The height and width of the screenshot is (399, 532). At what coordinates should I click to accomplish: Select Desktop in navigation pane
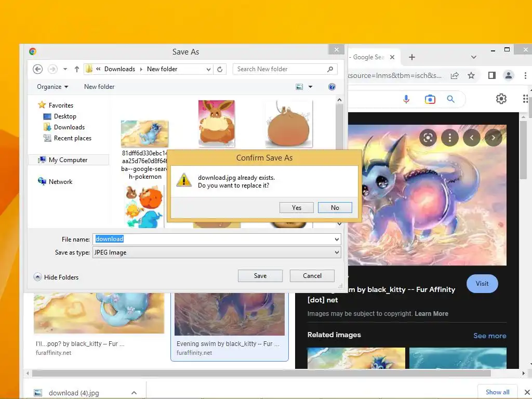pyautogui.click(x=60, y=116)
